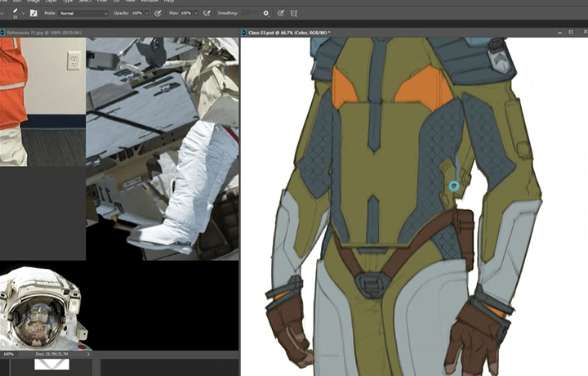588x376 pixels.
Task: Open the brush preset picker
Action: coord(16,13)
